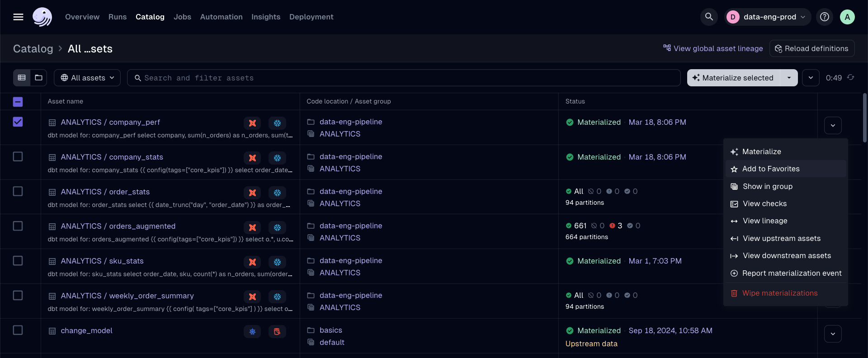Expand the Materialize selected arrow dropdown

coord(789,78)
